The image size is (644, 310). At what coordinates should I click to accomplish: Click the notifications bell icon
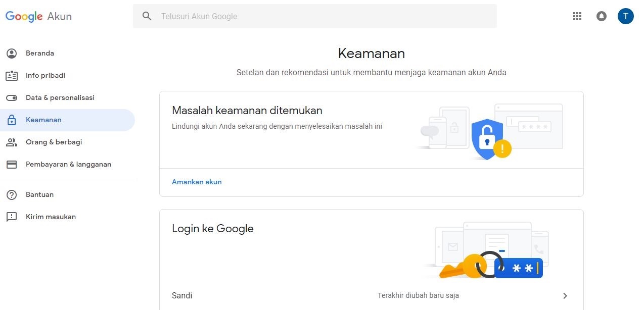click(602, 16)
